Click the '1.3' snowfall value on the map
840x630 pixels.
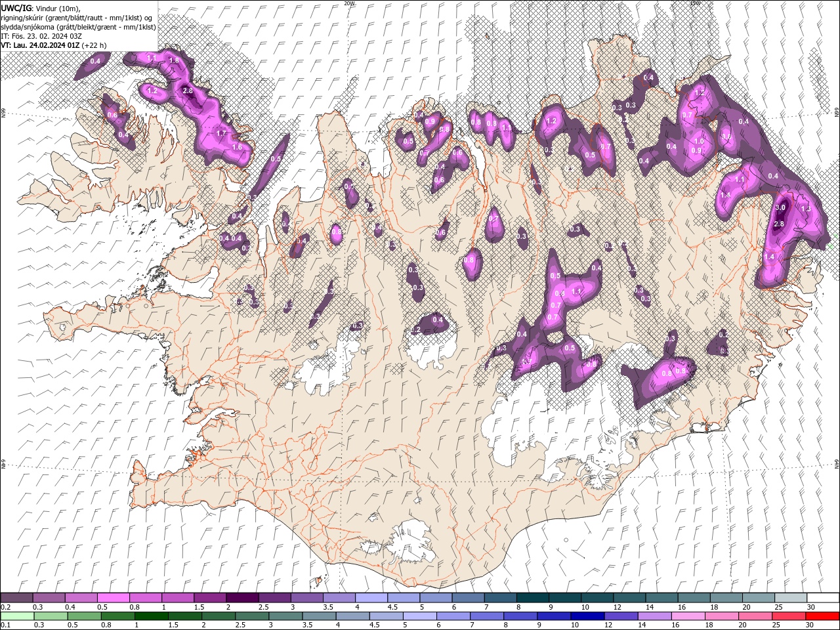(807, 208)
